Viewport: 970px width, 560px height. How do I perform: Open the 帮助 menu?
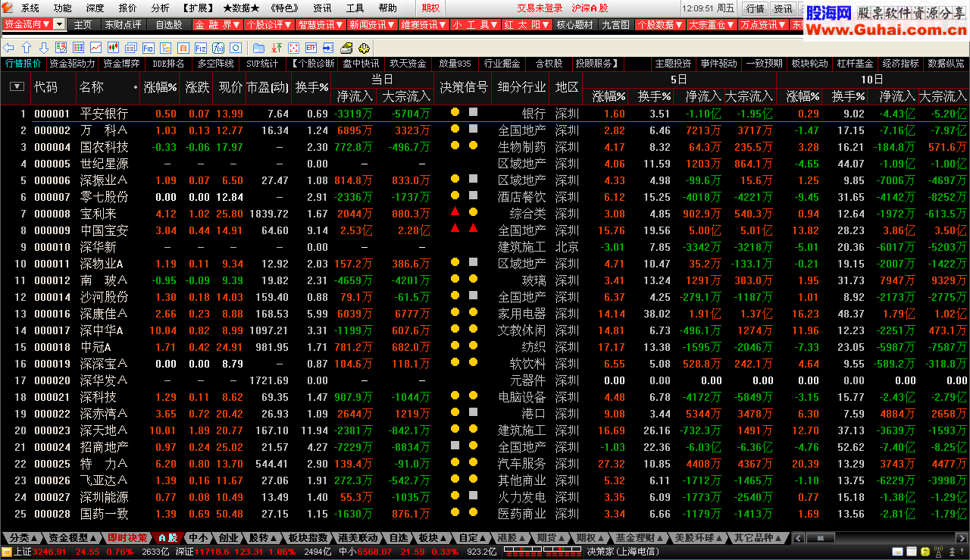coord(387,8)
